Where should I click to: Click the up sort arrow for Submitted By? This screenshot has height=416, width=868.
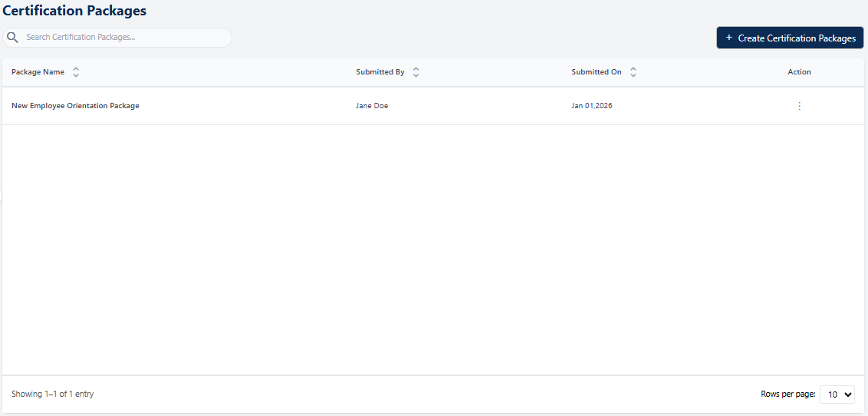point(416,68)
